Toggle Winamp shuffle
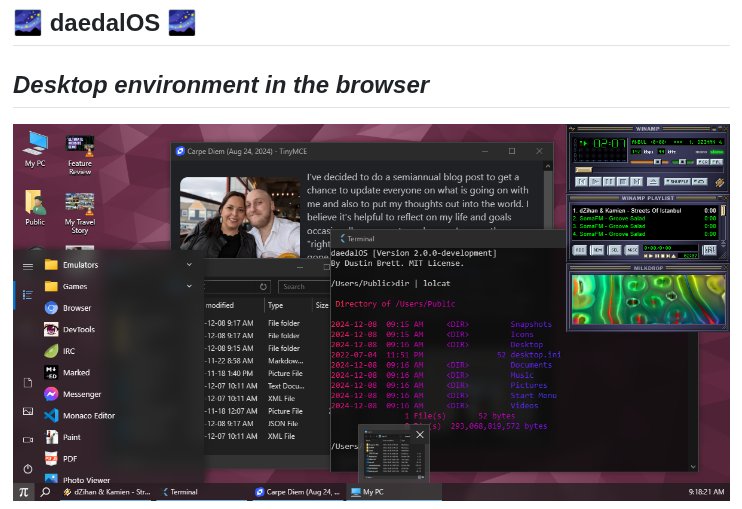This screenshot has width=742, height=509. pyautogui.click(x=677, y=182)
